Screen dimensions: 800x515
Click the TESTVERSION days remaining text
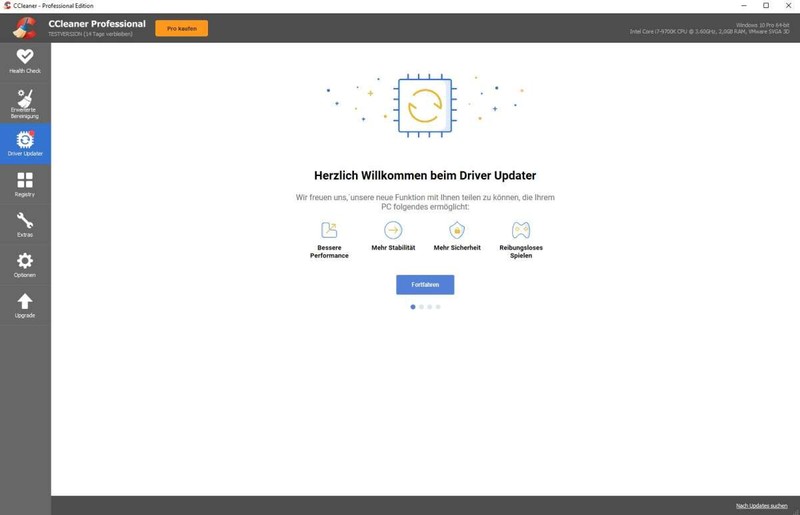point(90,34)
